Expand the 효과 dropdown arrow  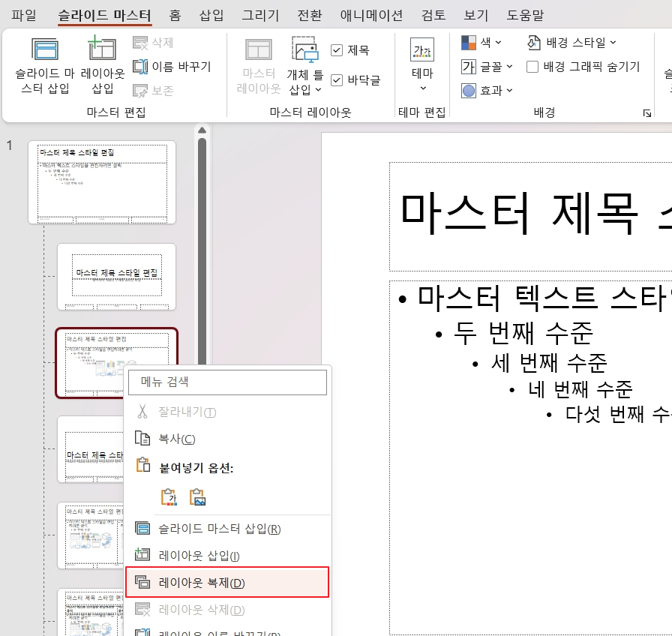(x=509, y=91)
